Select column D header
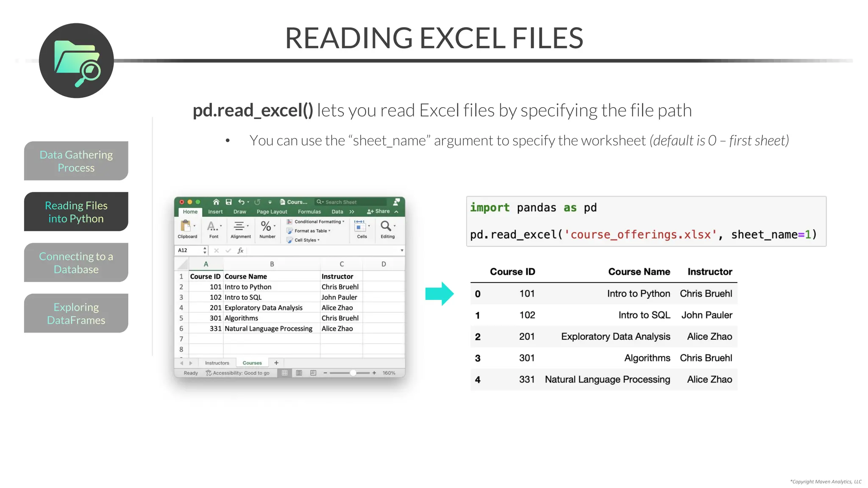Screen dimensions: 868x488 [x=384, y=264]
